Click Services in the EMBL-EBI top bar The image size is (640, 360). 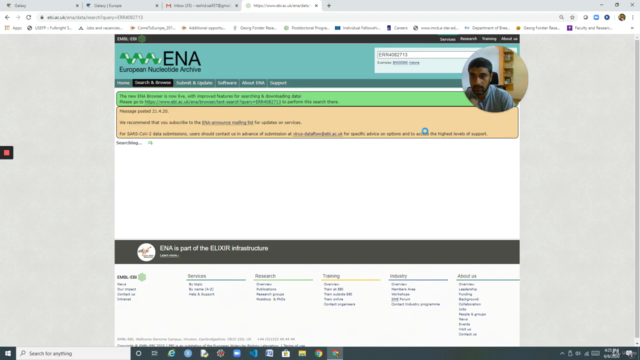447,39
